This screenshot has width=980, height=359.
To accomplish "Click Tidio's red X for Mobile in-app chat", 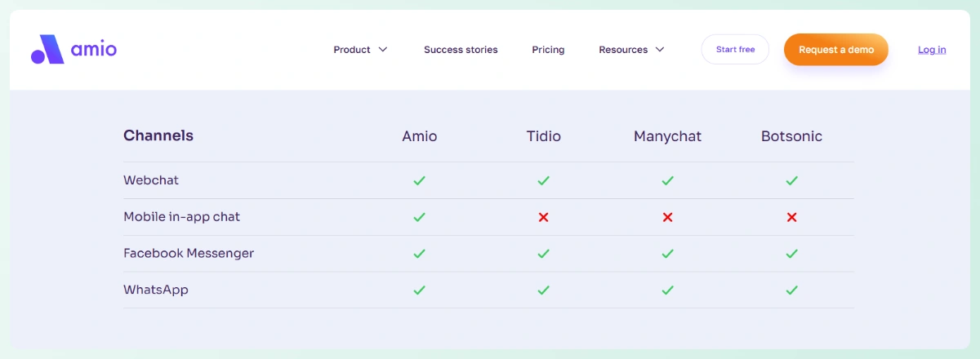I will coord(543,217).
